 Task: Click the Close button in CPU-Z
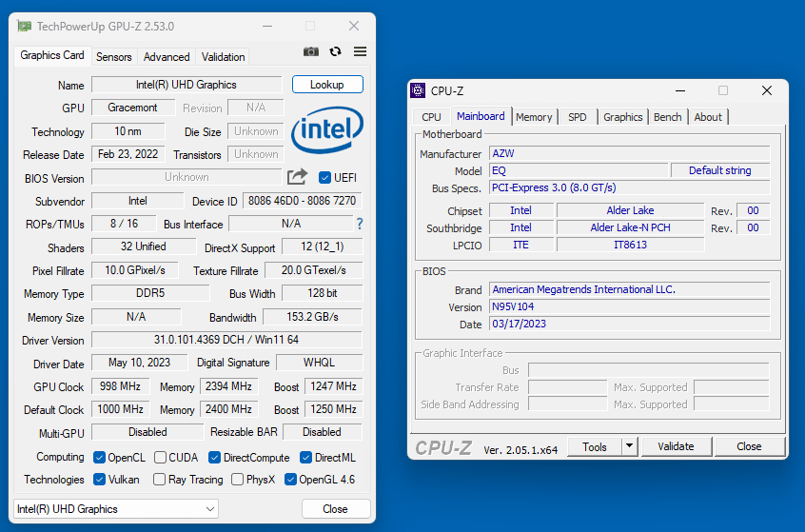coord(750,446)
